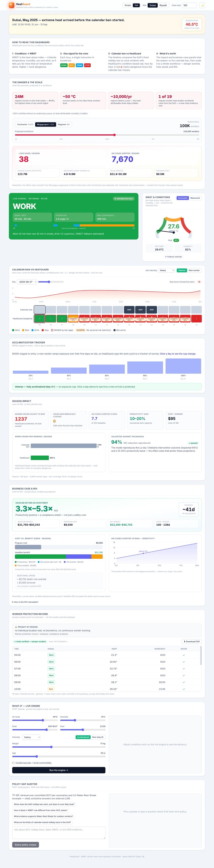Click the Fallback estimate badge
The height and width of the screenshot is (868, 214).
click(x=173, y=257)
